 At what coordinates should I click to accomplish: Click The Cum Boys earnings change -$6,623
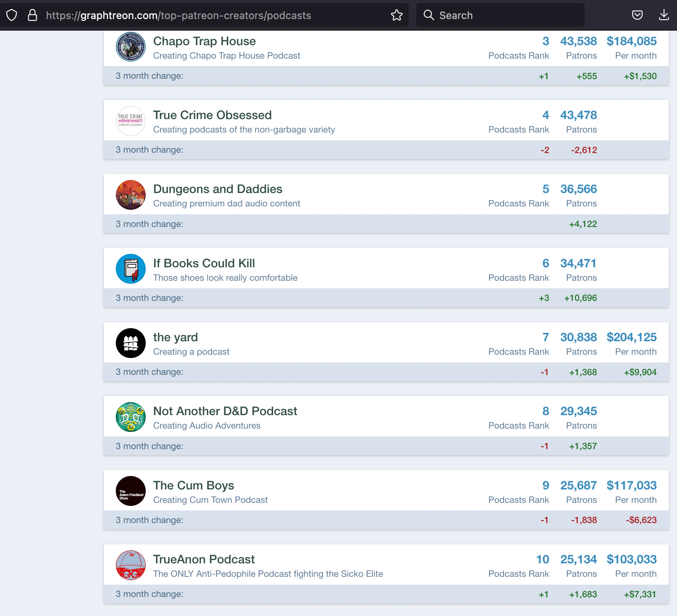[641, 520]
